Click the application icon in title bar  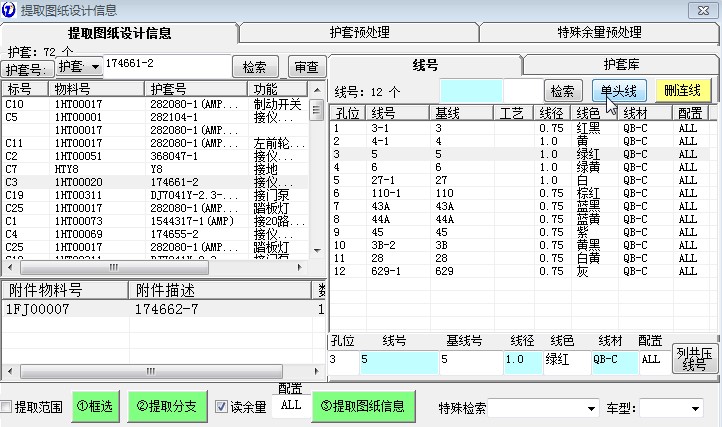point(9,10)
